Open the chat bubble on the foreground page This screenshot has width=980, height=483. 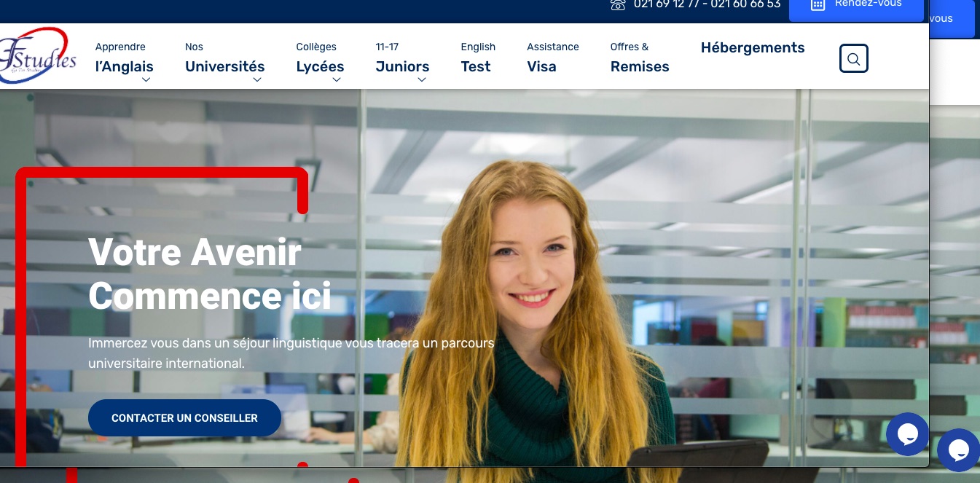pyautogui.click(x=907, y=434)
